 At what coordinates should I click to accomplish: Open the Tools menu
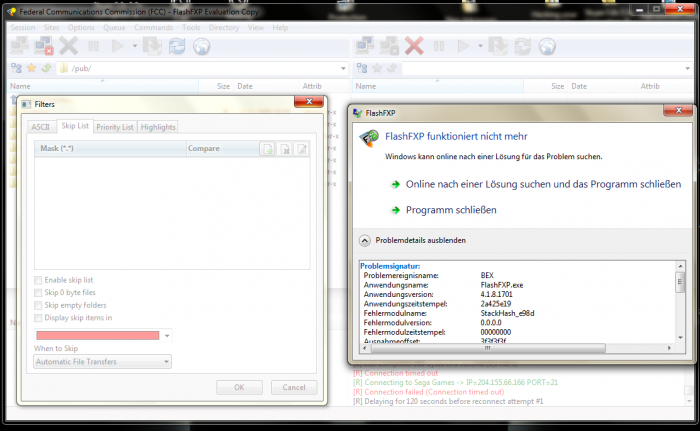point(191,28)
